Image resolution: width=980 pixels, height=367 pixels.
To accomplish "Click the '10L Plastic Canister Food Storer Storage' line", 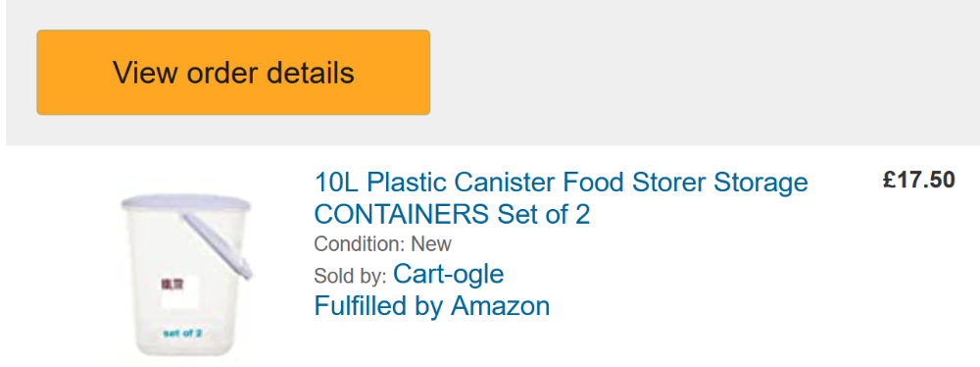I will pos(561,183).
